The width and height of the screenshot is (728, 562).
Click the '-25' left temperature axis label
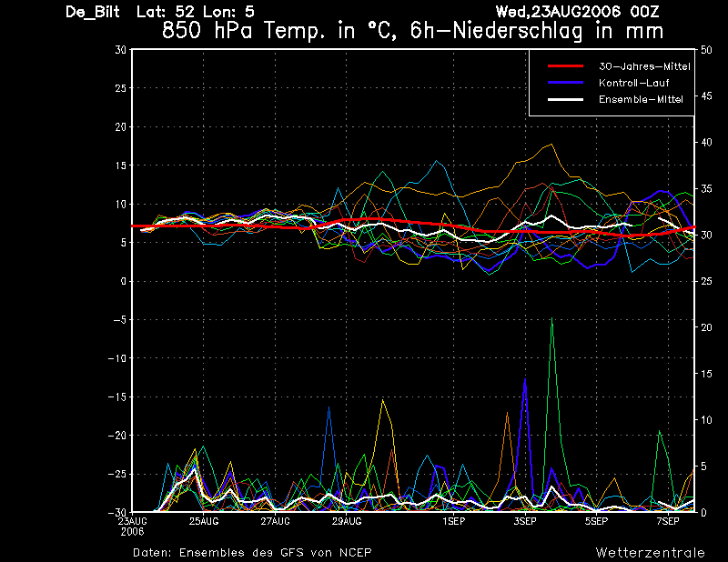[x=117, y=475]
